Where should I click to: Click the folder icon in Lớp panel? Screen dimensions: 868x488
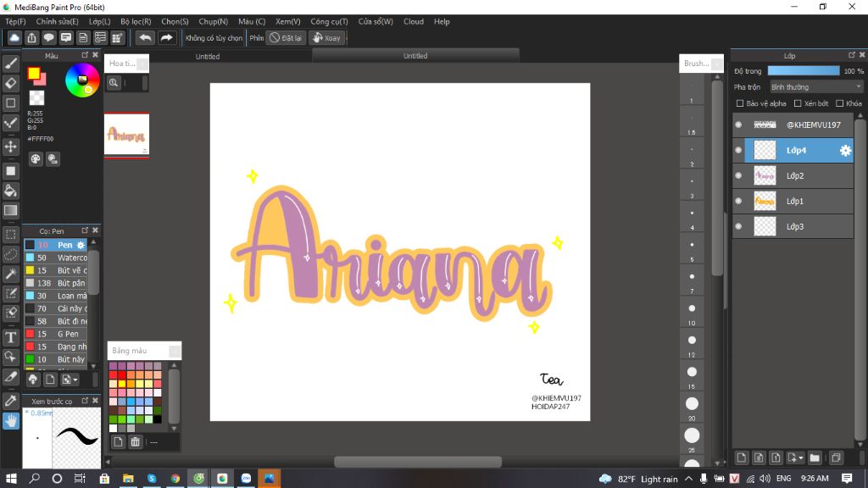[815, 457]
